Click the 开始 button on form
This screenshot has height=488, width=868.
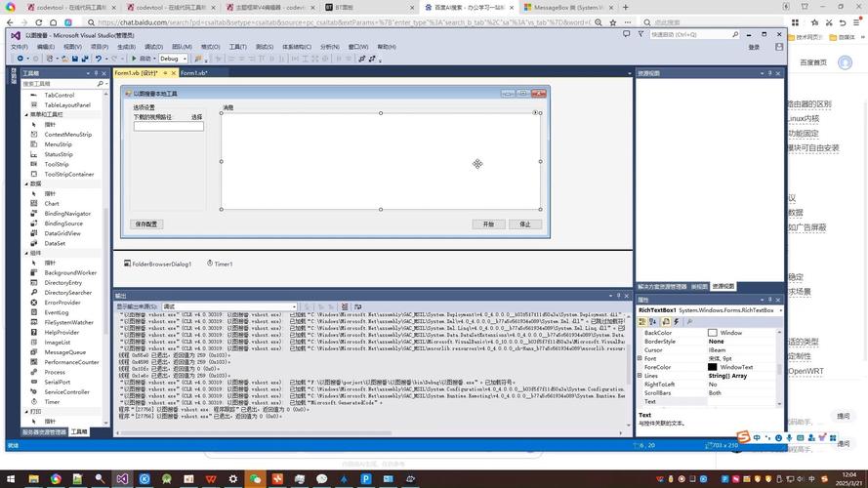coord(489,224)
